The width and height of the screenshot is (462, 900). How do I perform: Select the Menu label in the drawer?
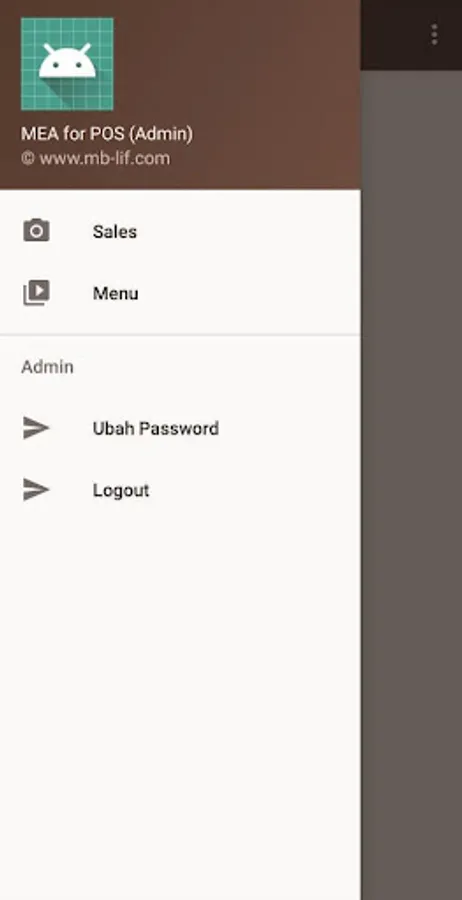(x=115, y=293)
